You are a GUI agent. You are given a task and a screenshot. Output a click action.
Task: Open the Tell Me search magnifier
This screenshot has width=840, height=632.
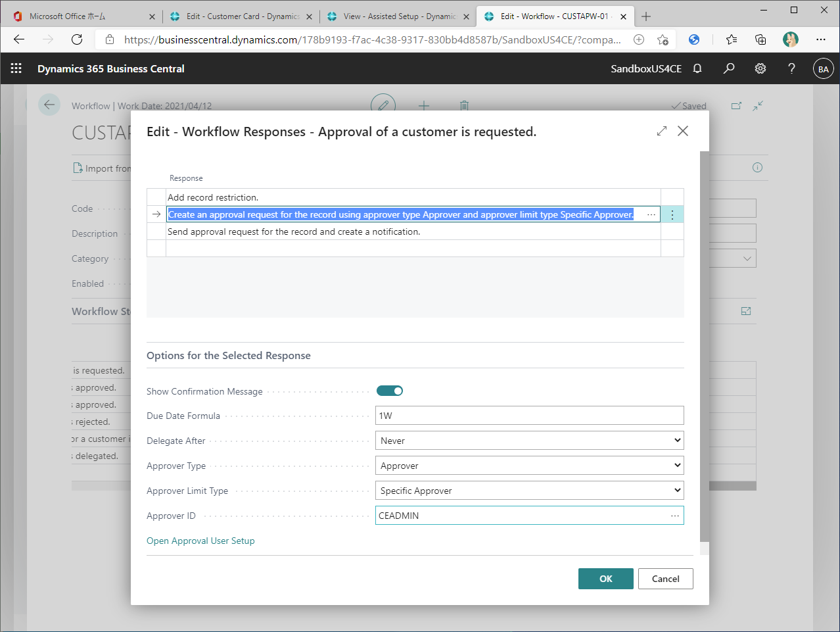728,68
